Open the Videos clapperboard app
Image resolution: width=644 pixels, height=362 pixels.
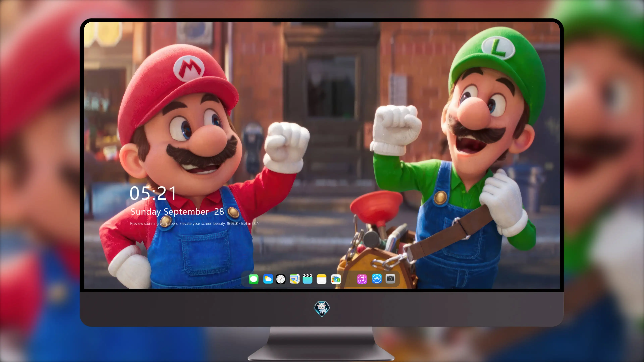(x=308, y=279)
